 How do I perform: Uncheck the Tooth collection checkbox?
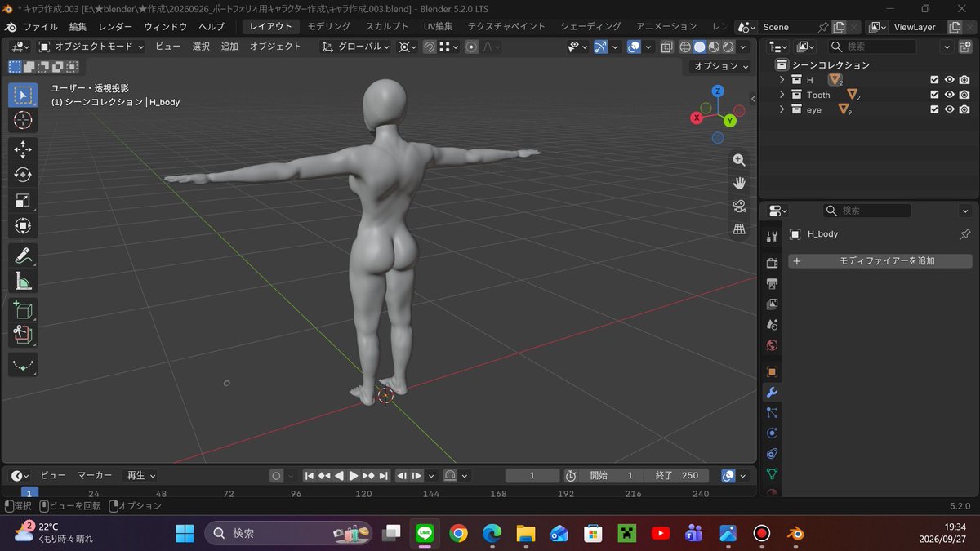coord(935,95)
